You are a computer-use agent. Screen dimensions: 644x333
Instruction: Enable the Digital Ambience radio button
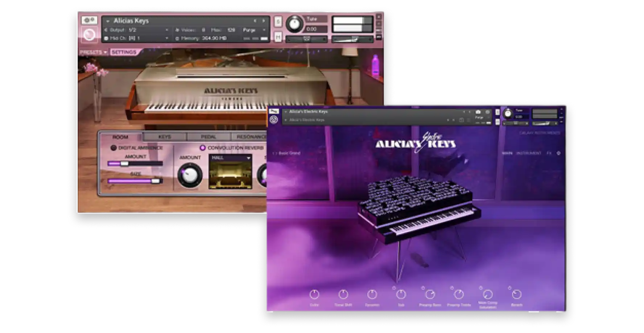113,148
